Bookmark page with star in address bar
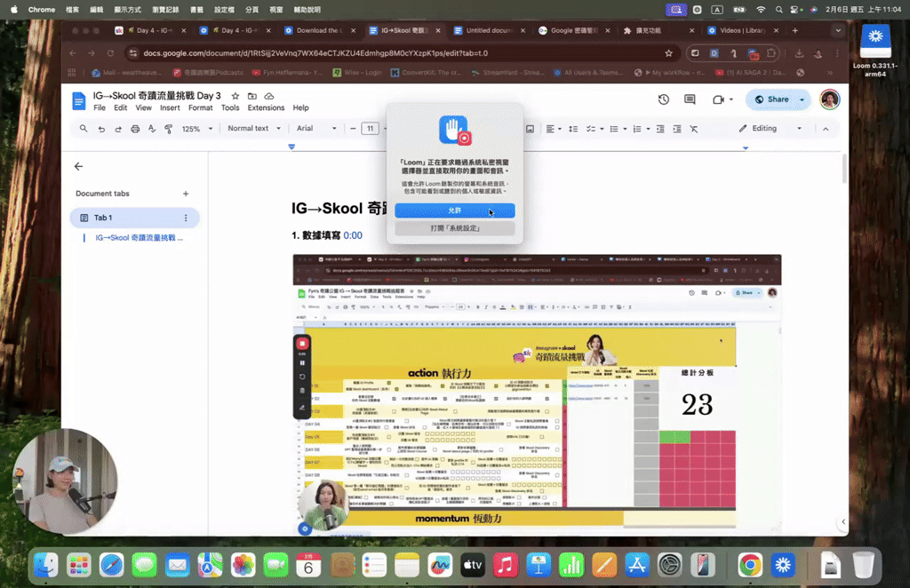This screenshot has height=588, width=910. pos(668,52)
